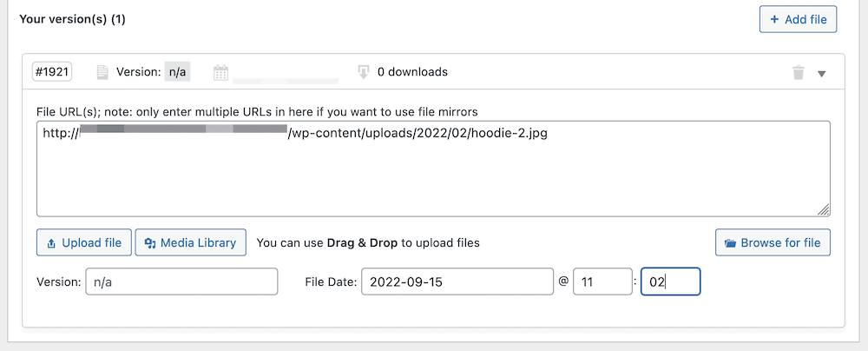This screenshot has height=351, width=868.
Task: Click the n/a version badge in header
Action: [177, 72]
